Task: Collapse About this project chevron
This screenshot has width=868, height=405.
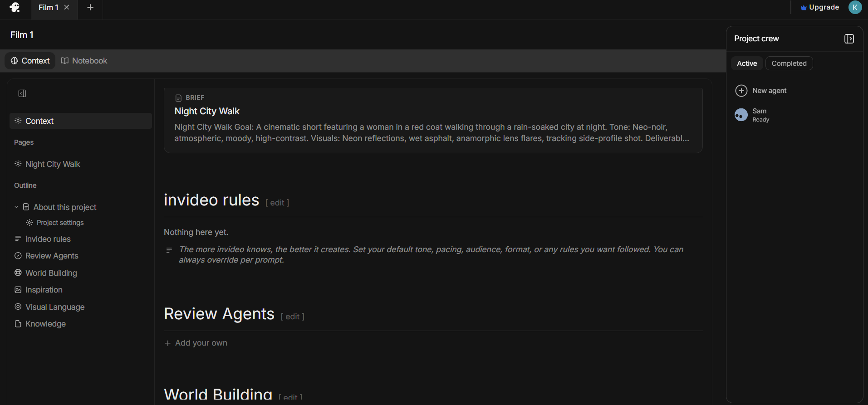Action: [x=16, y=207]
